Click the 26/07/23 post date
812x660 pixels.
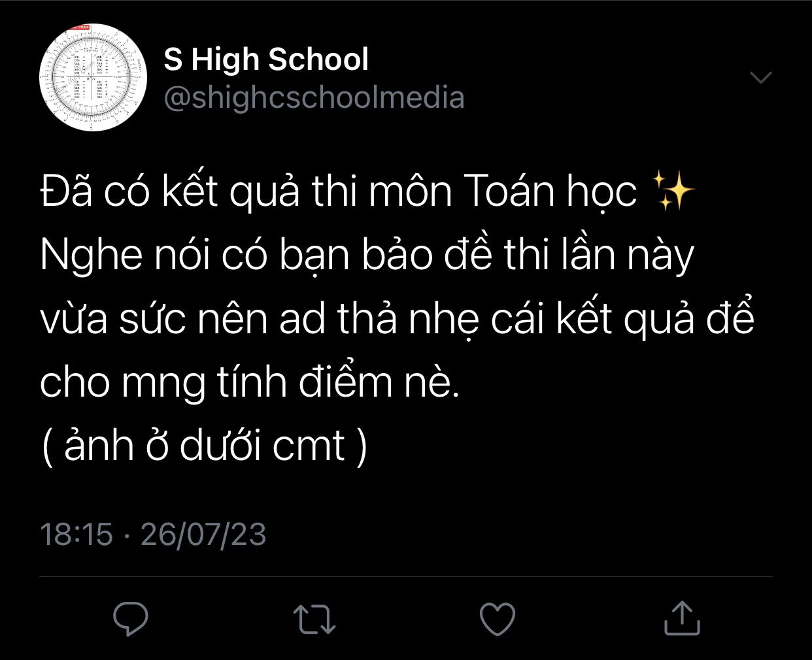pos(203,534)
